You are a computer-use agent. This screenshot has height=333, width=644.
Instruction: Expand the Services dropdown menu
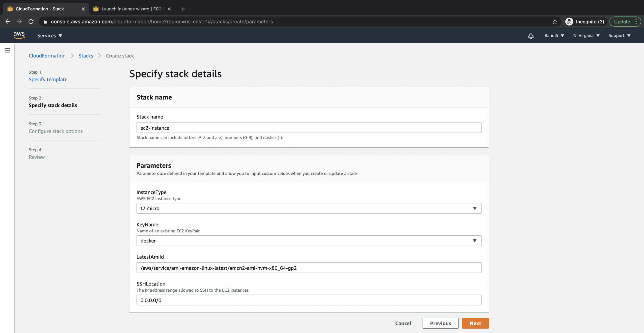[50, 35]
